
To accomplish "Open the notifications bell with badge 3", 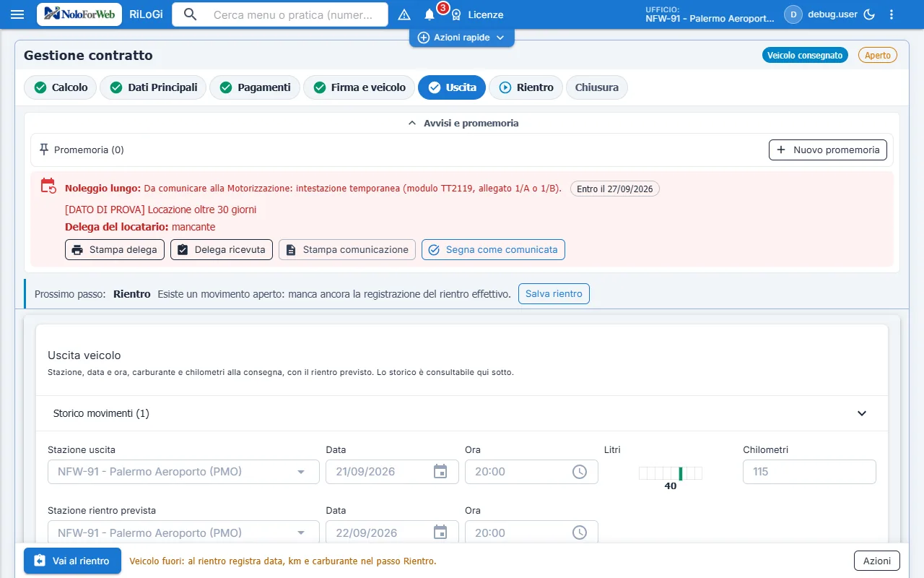I will [430, 14].
